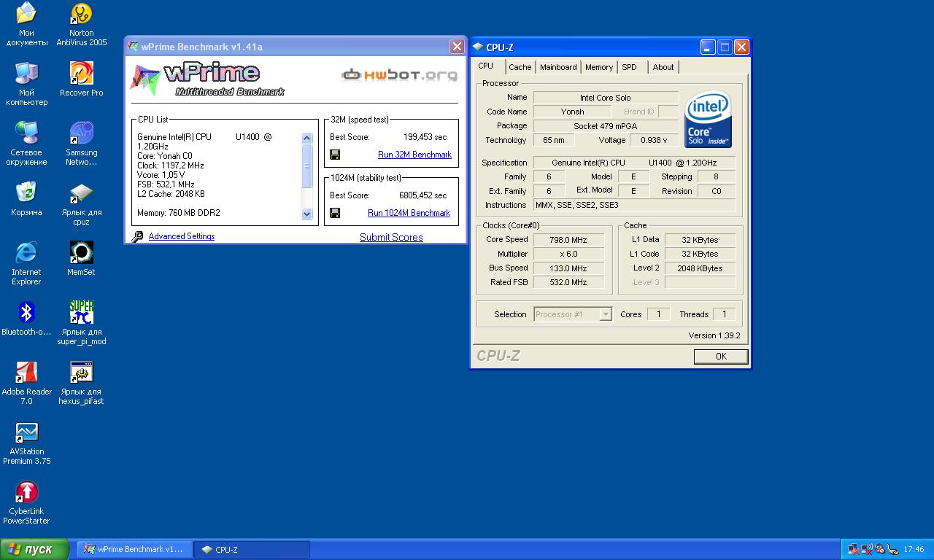Viewport: 934px width, 560px height.
Task: Click the Instructions field MMX, SSE, SSE2, SSE3
Action: click(634, 205)
